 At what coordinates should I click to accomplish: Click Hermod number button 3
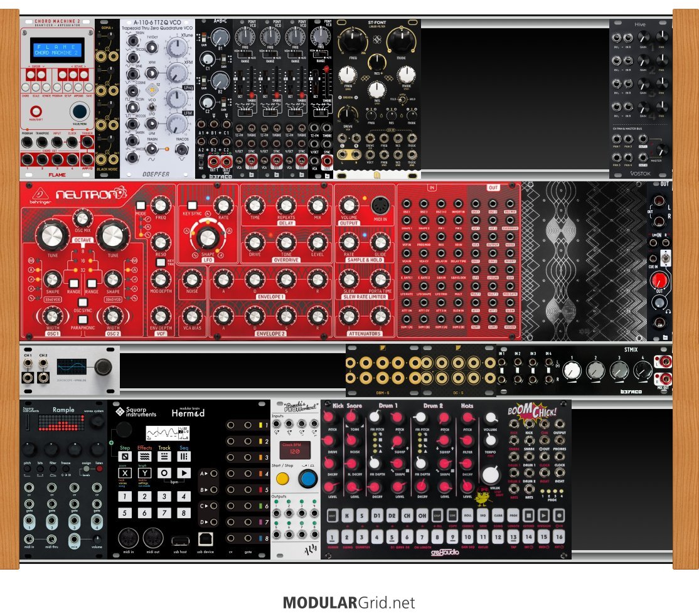[x=164, y=496]
